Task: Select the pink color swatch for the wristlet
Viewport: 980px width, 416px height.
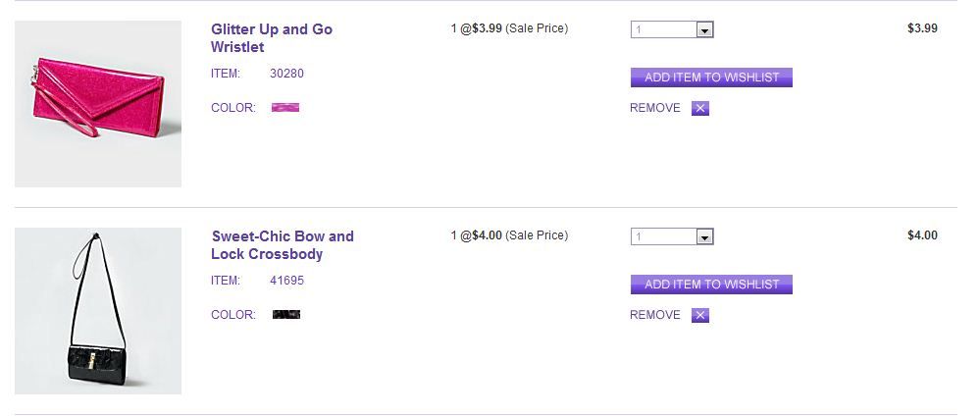Action: tap(285, 108)
